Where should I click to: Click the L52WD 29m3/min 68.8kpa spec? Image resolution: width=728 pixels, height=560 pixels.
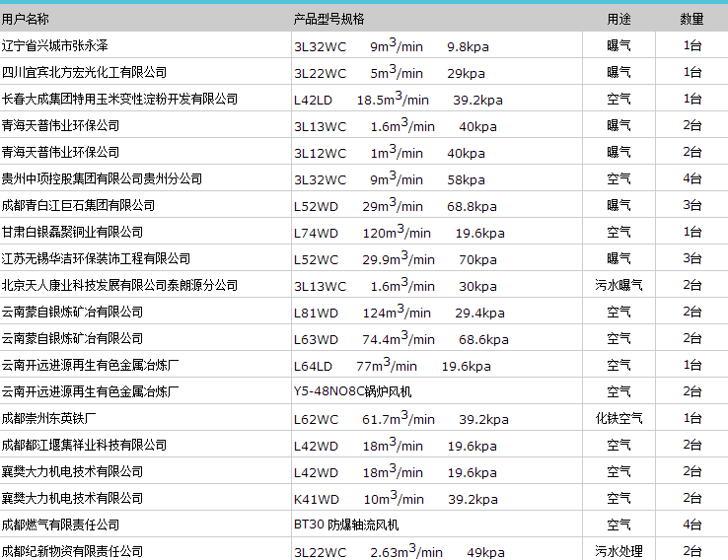396,205
